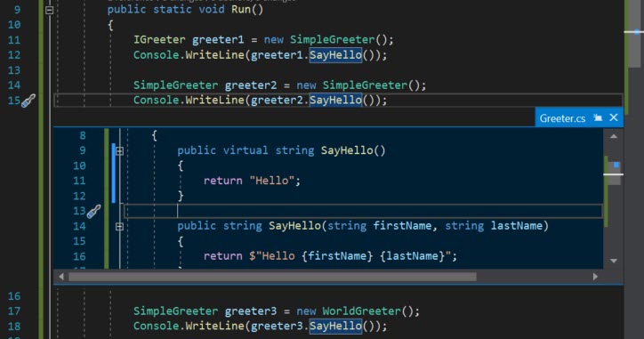Click the horizontal scrollbar left arrow

tap(61, 277)
